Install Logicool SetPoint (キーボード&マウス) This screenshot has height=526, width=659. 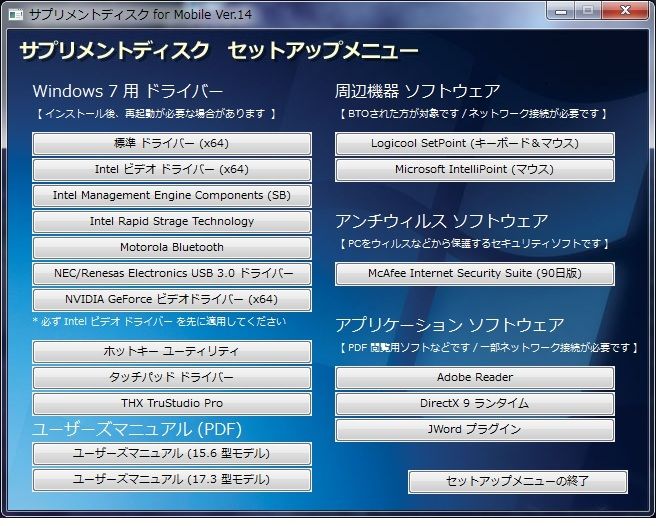point(475,144)
